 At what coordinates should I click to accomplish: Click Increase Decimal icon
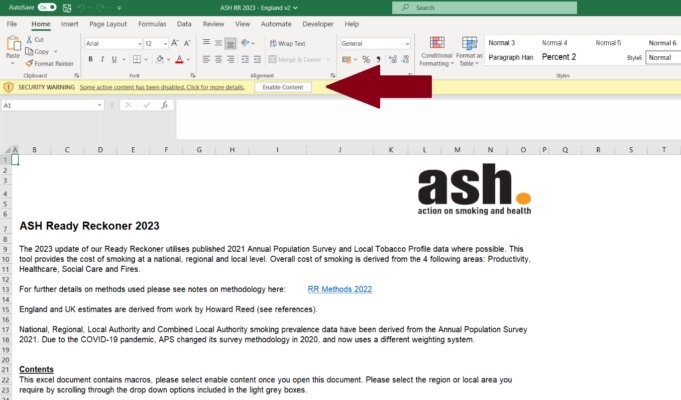pyautogui.click(x=393, y=60)
